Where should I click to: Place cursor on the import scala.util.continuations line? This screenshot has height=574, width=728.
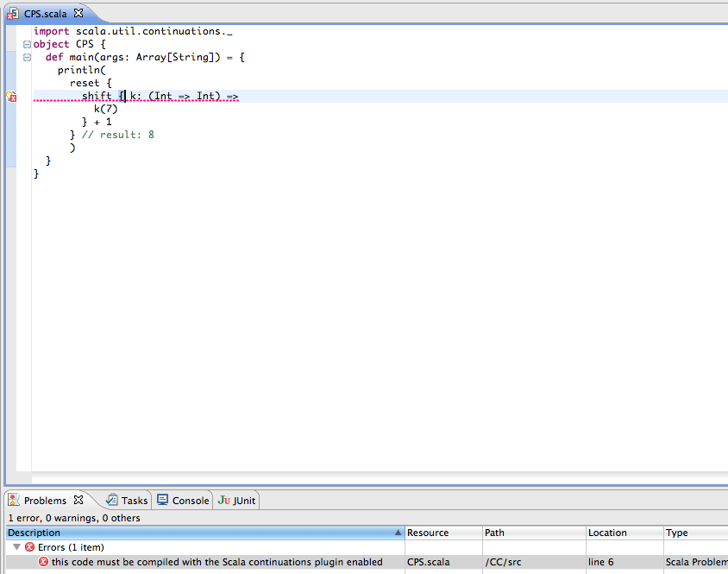(x=133, y=31)
